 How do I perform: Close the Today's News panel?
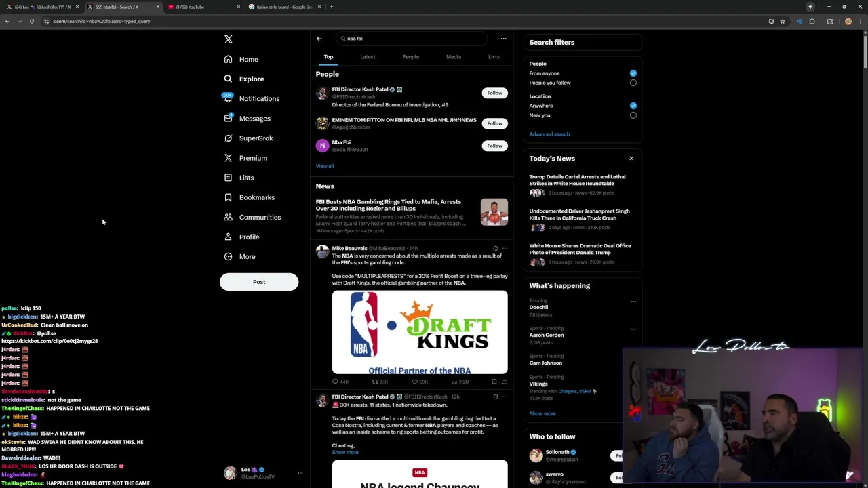pos(631,159)
